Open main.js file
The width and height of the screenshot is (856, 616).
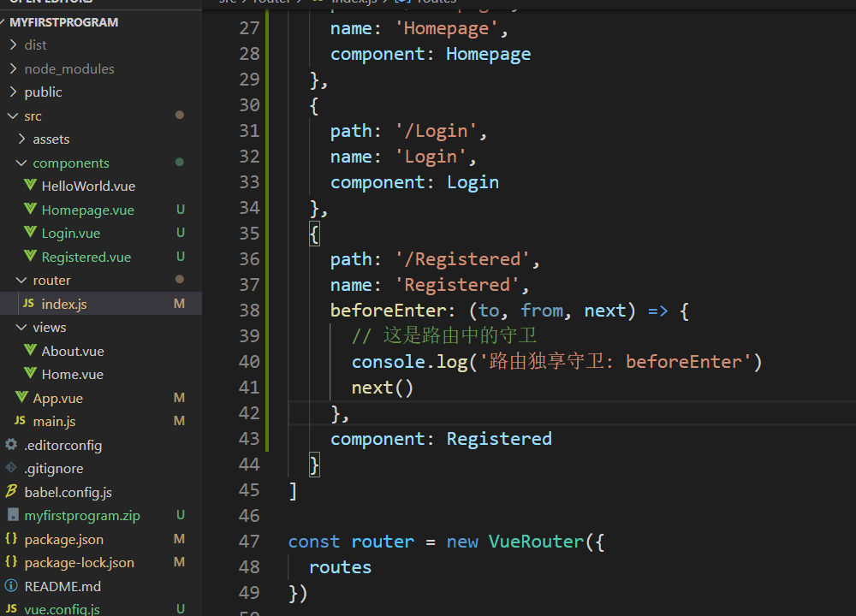click(54, 421)
